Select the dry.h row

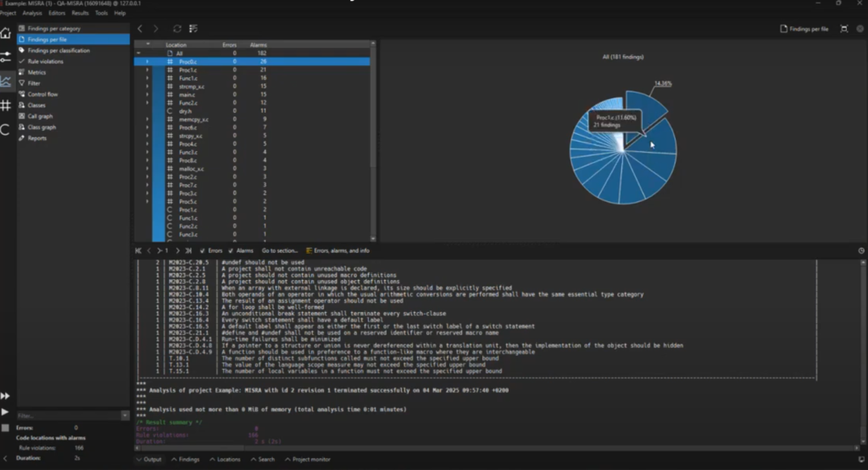pyautogui.click(x=252, y=111)
